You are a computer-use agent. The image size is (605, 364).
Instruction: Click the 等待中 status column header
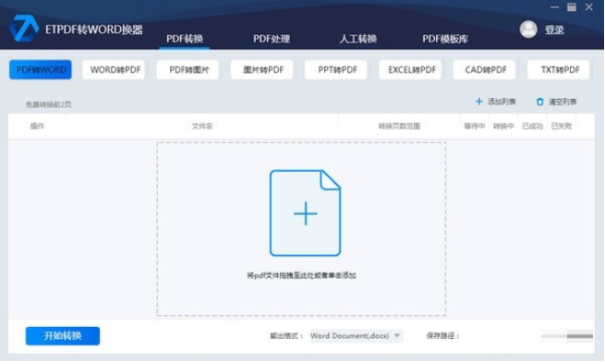pyautogui.click(x=474, y=127)
